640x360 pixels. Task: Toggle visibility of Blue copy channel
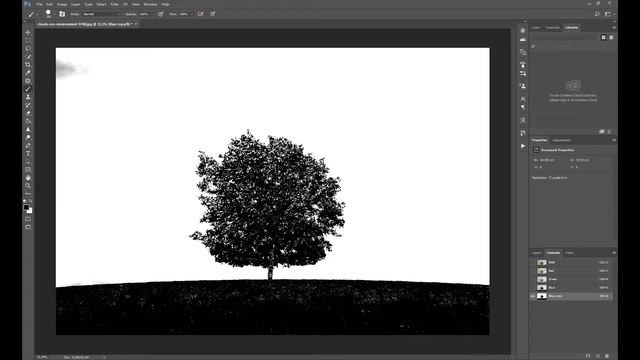coord(533,296)
